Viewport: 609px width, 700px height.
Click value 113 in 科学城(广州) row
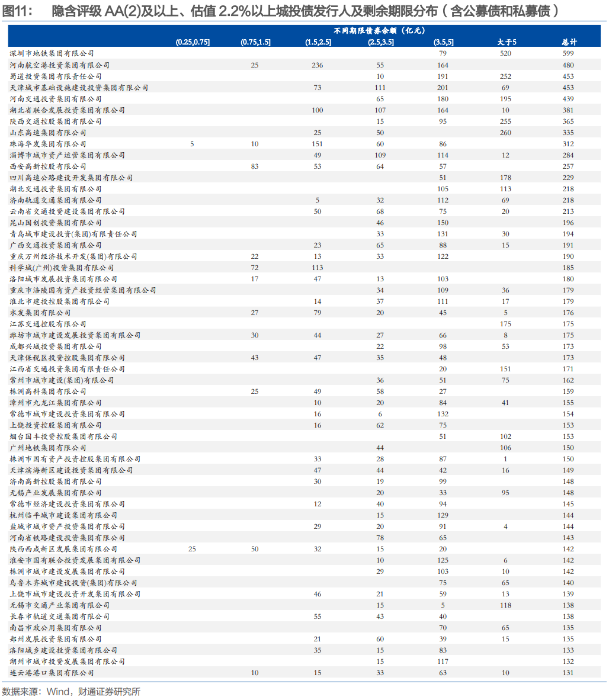tap(318, 268)
